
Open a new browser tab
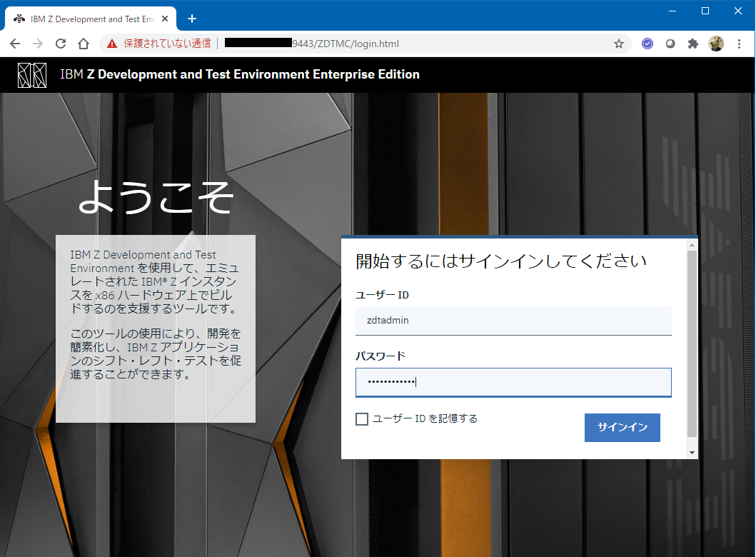(x=192, y=19)
